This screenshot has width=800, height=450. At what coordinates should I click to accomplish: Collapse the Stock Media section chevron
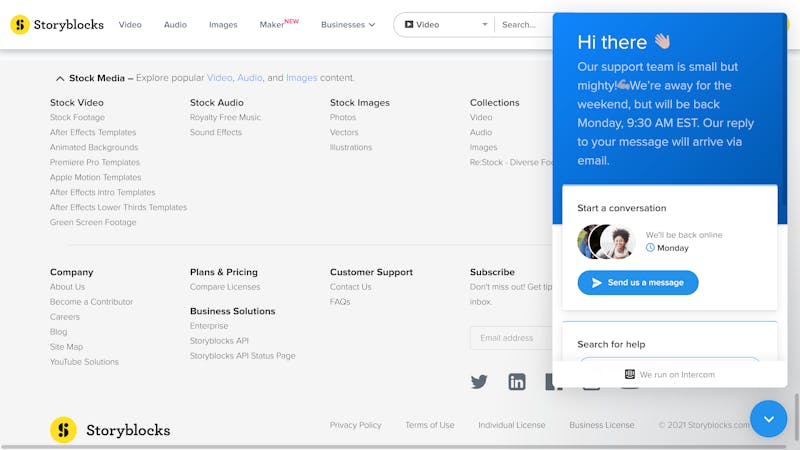(60, 78)
